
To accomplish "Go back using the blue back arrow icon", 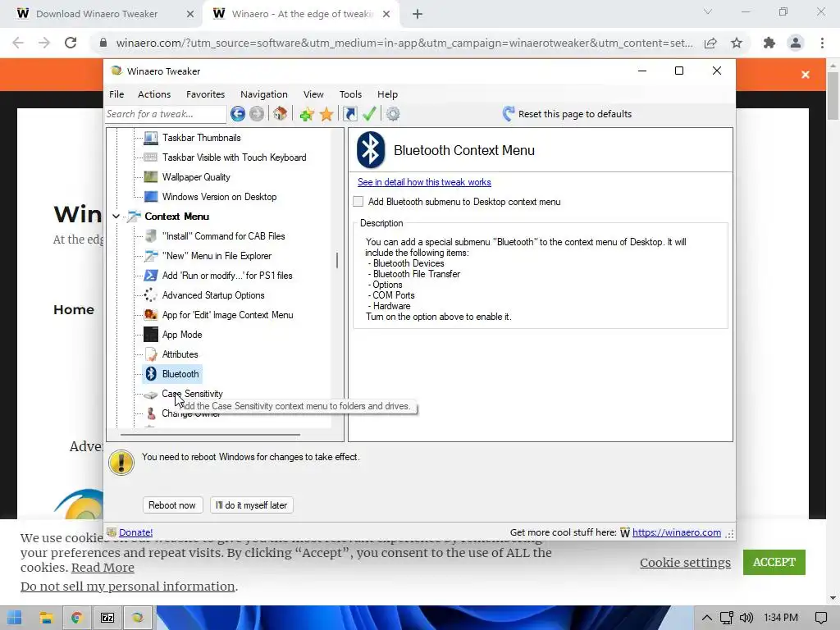I will pyautogui.click(x=238, y=113).
